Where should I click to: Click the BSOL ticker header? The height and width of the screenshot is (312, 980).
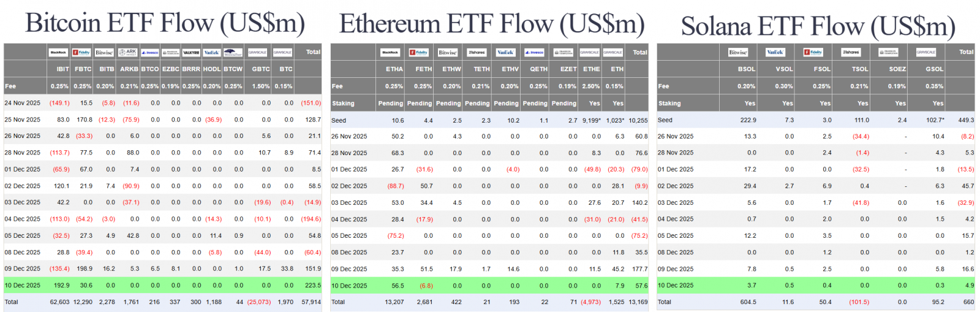pos(747,69)
